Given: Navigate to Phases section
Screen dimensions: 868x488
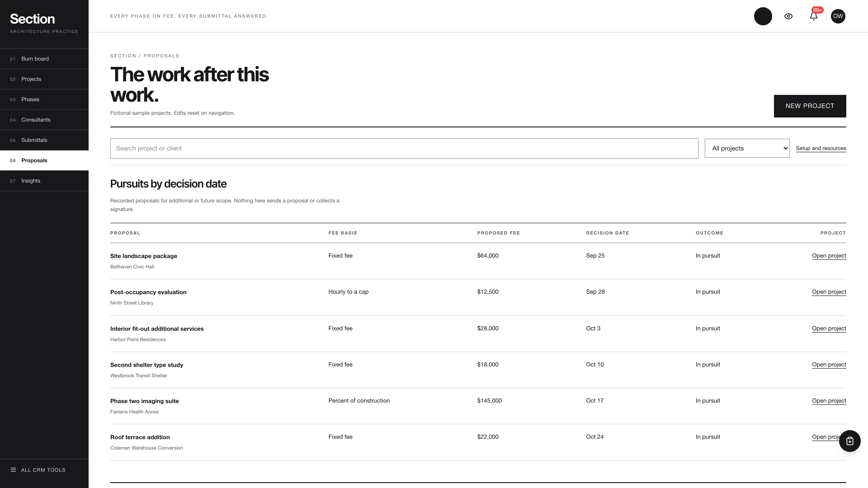Looking at the screenshot, I should coord(44,99).
